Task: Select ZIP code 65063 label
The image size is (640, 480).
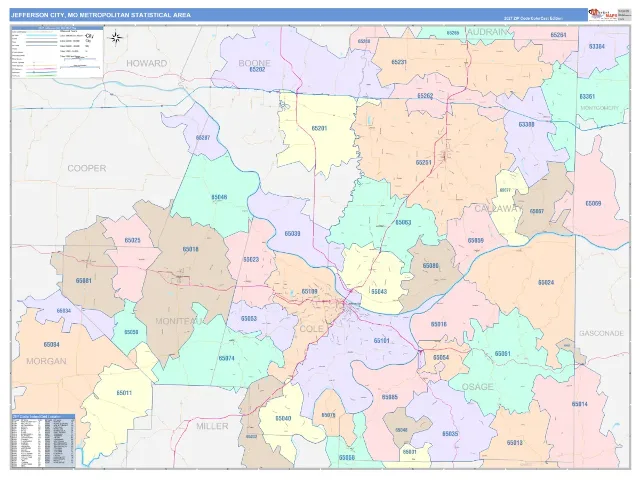Action: click(403, 223)
